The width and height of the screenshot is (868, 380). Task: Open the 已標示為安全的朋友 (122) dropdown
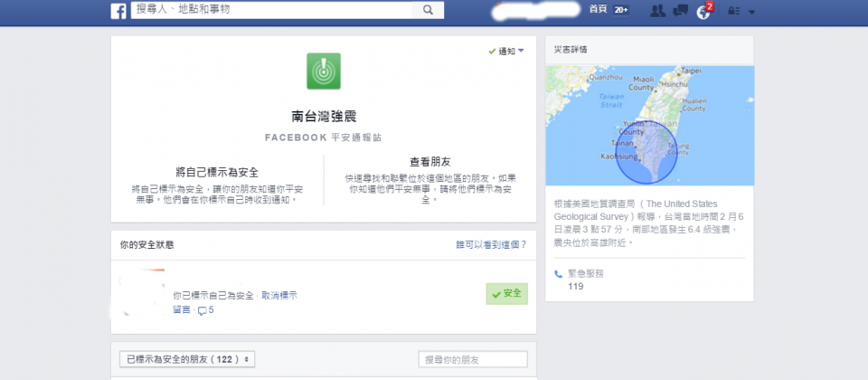pos(187,359)
